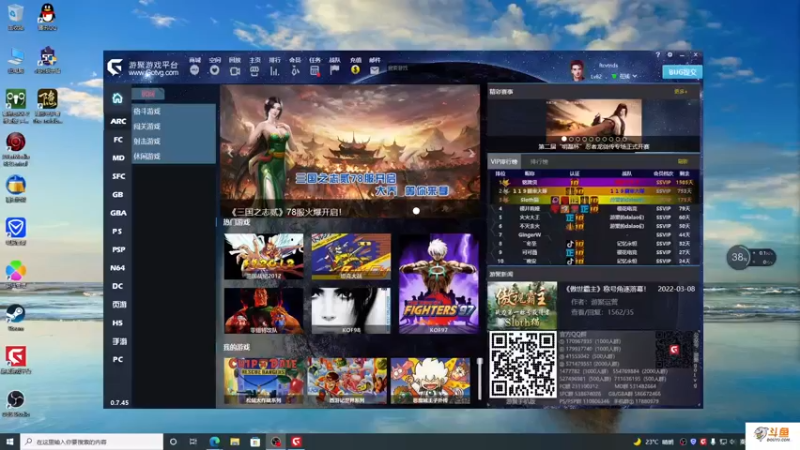Open the 充值 recharge coin icon
Screen dimensions: 800x450
coord(355,70)
